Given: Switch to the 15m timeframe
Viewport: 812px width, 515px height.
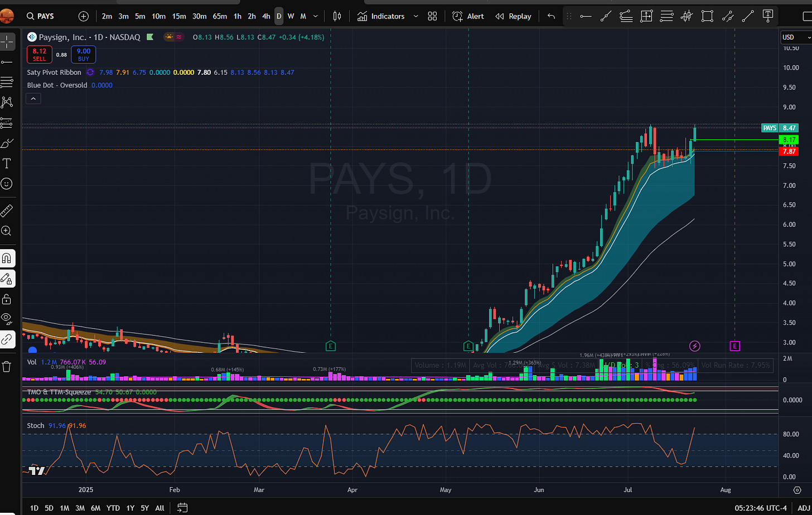Looking at the screenshot, I should click(x=179, y=16).
